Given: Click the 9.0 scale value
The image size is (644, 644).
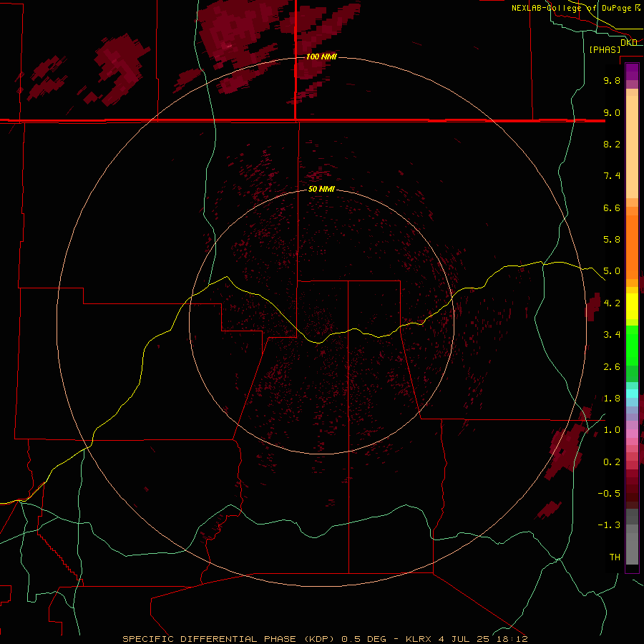Looking at the screenshot, I should point(612,112).
